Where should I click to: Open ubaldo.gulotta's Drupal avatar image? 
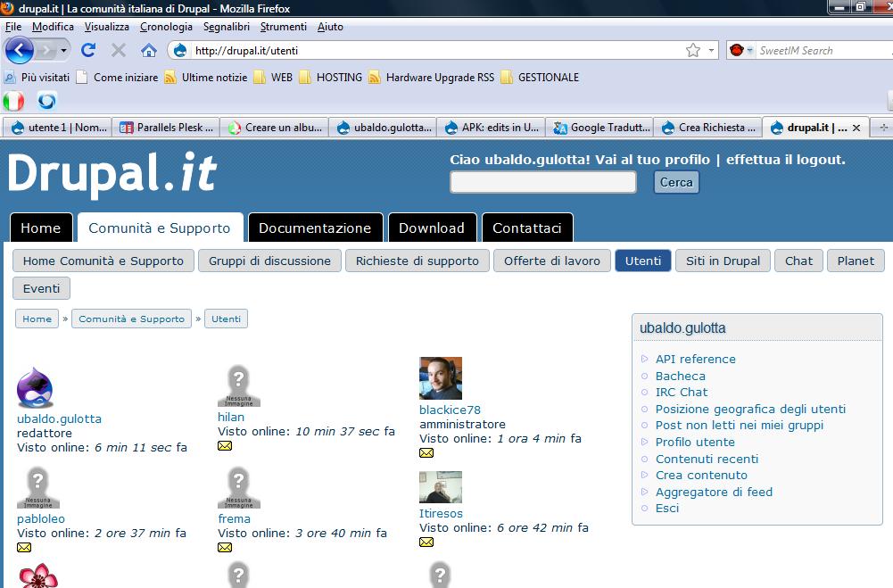[x=36, y=388]
